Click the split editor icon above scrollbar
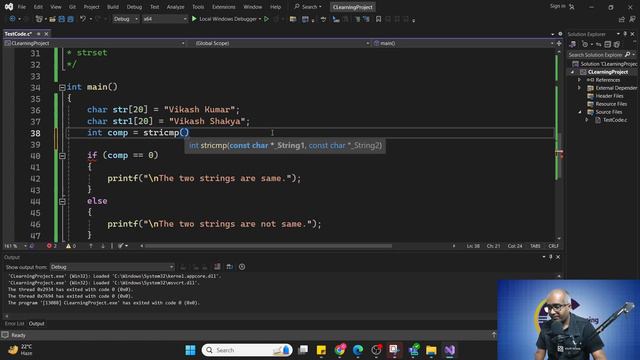 [559, 43]
